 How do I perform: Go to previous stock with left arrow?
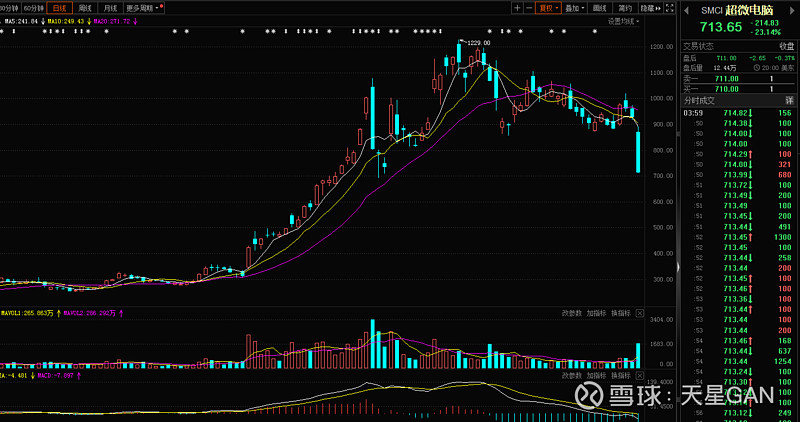[686, 10]
